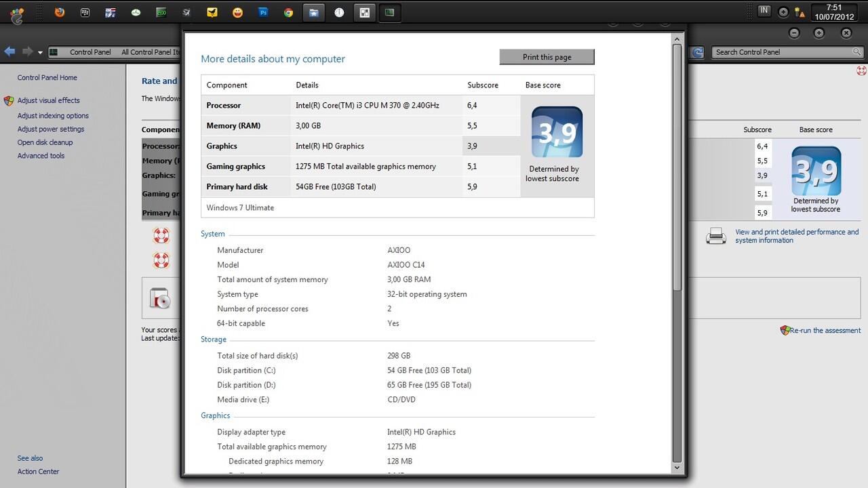This screenshot has height=488, width=868.
Task: Click the 32-bit operating system value
Action: point(427,294)
